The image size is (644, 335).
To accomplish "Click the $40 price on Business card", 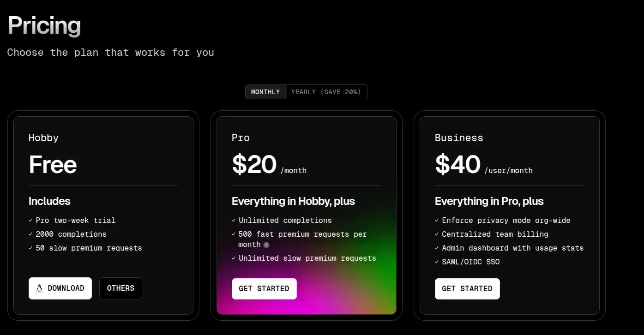I will click(457, 165).
